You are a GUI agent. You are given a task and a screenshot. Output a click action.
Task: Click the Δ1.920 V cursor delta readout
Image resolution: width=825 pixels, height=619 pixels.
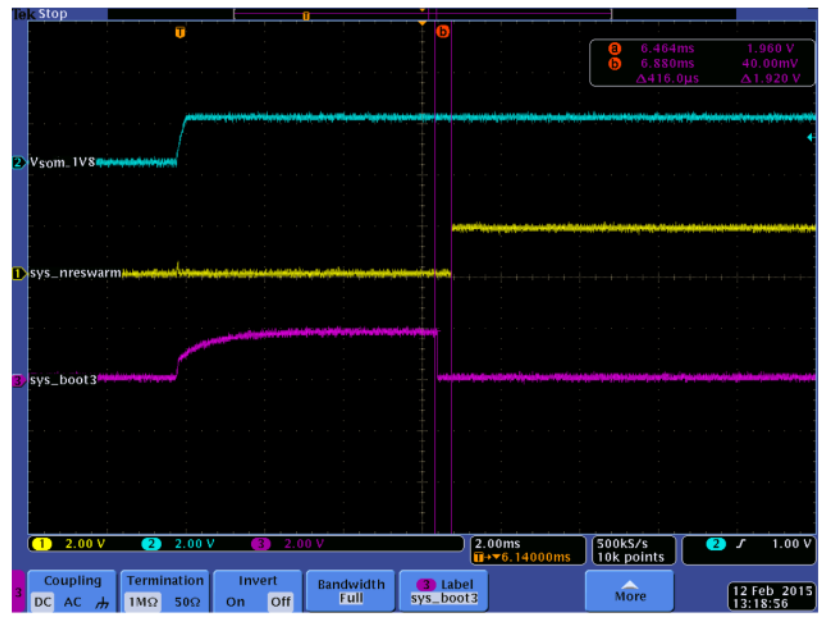click(x=770, y=78)
